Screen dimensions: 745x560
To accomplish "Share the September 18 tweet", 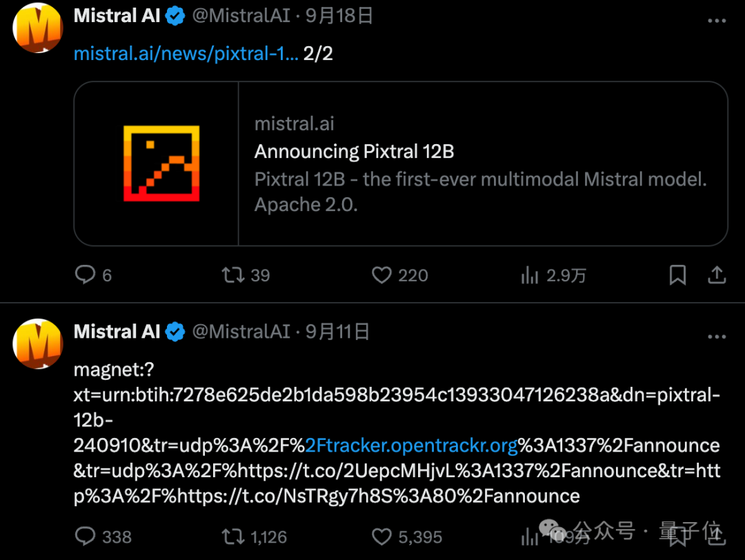I will tap(717, 275).
